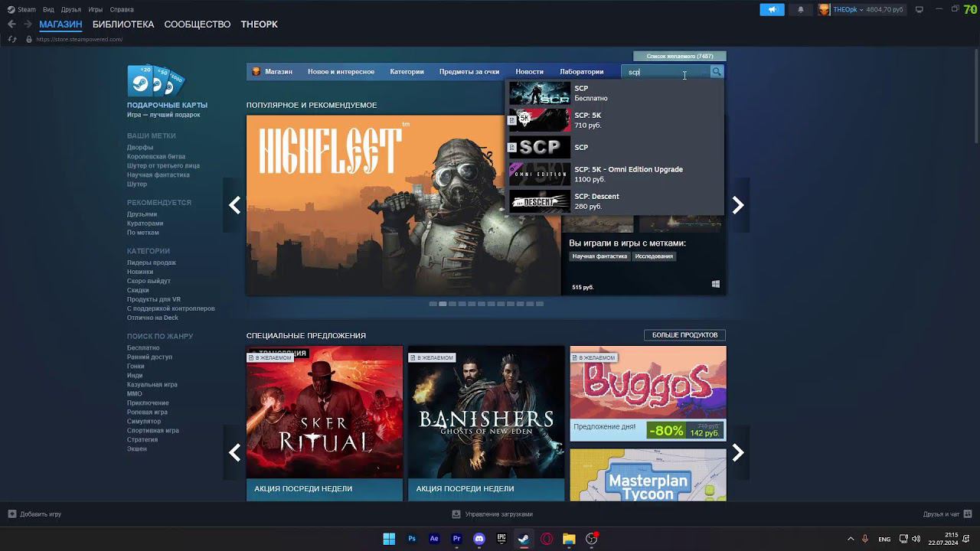Screen dimensions: 980x551
Task: Open Photoshop from the taskbar
Action: coord(412,539)
